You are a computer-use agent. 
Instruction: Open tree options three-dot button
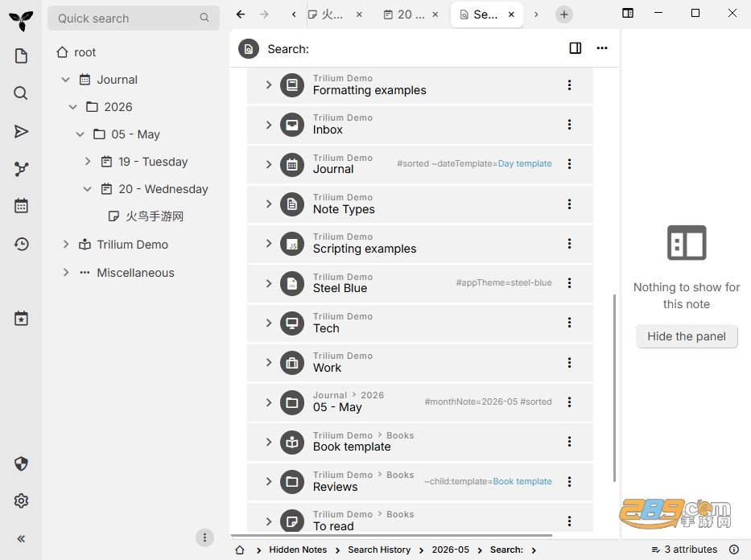(x=204, y=537)
